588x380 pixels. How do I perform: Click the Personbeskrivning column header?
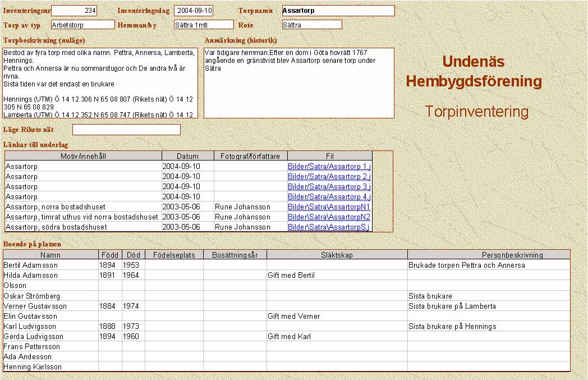click(x=489, y=255)
